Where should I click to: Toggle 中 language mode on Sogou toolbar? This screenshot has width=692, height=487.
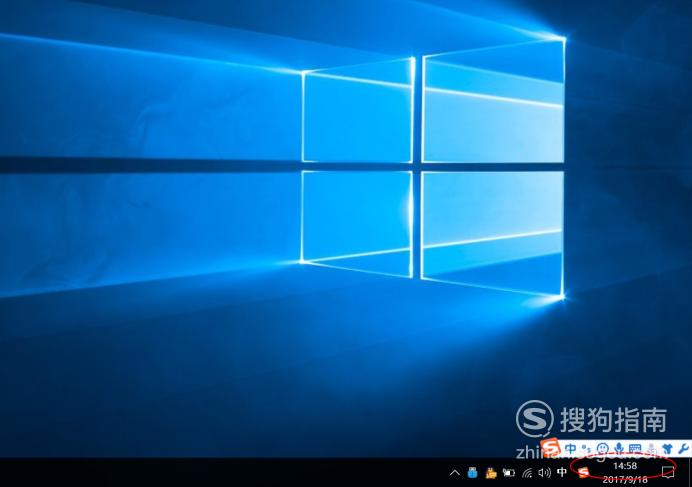[571, 449]
